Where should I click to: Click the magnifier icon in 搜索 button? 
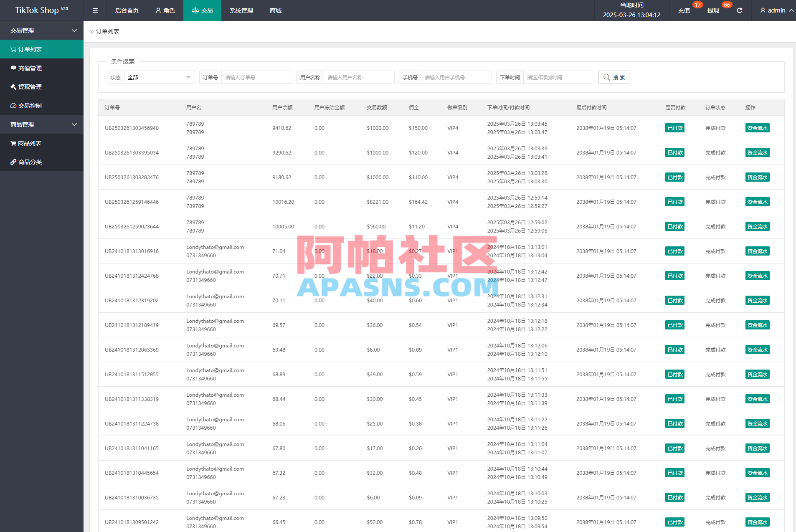607,77
